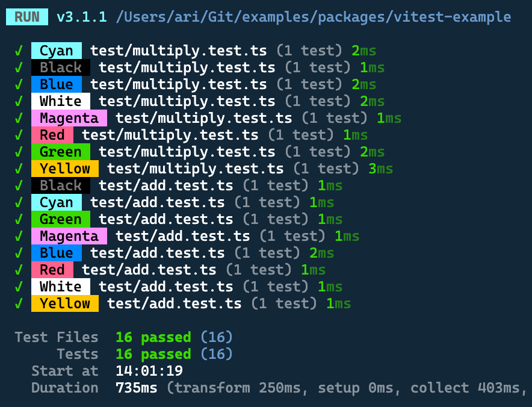
Task: Click the Start at 14:01:19 timestamp
Action: (149, 371)
